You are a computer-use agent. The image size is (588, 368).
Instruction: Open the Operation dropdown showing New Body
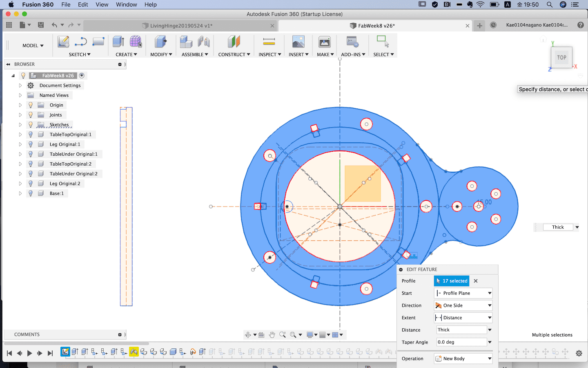(463, 359)
